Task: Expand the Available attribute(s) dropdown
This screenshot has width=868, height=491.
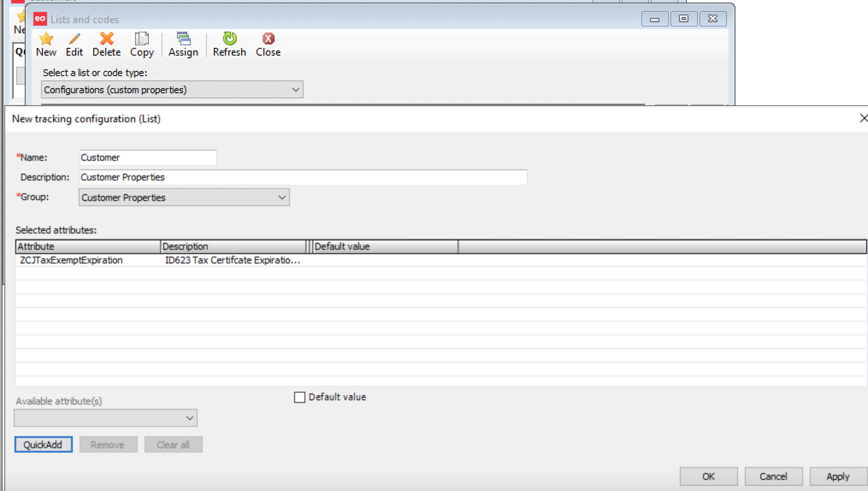Action: (x=106, y=418)
